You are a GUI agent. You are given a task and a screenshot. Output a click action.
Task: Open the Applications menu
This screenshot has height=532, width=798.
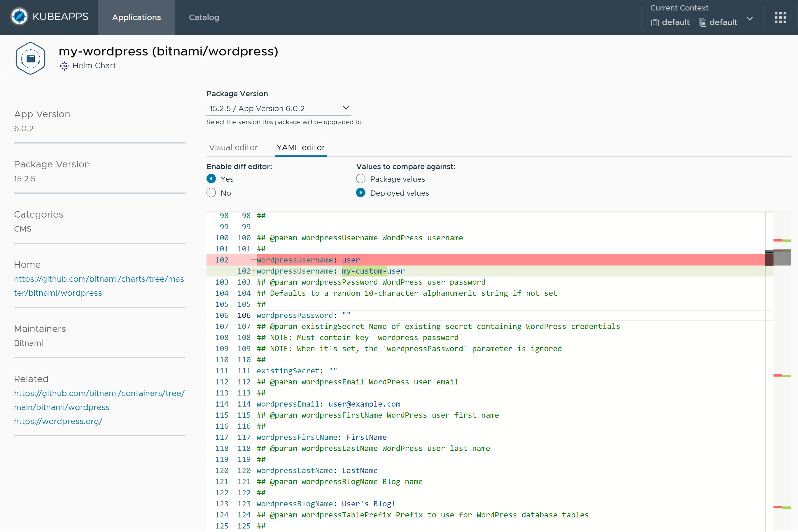(136, 17)
